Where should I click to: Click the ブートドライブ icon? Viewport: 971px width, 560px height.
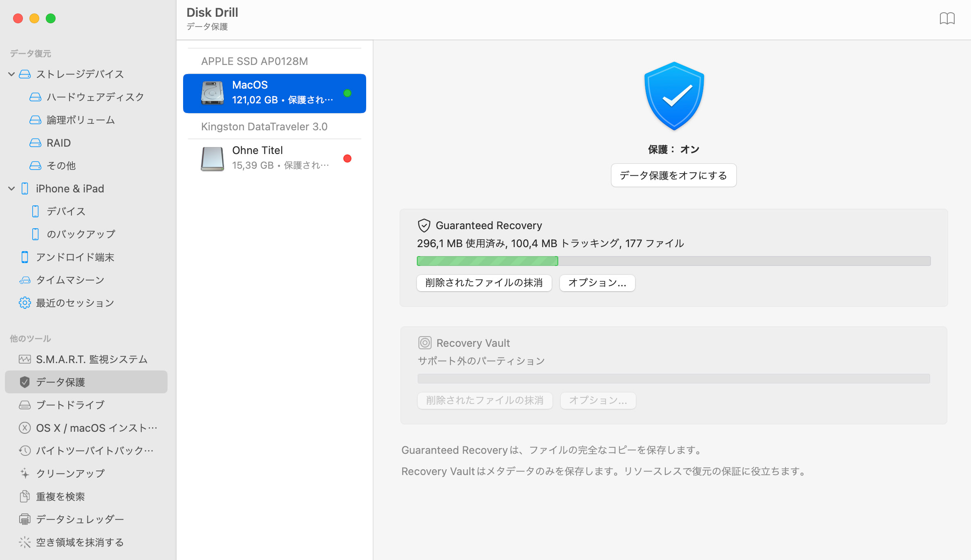pos(25,405)
